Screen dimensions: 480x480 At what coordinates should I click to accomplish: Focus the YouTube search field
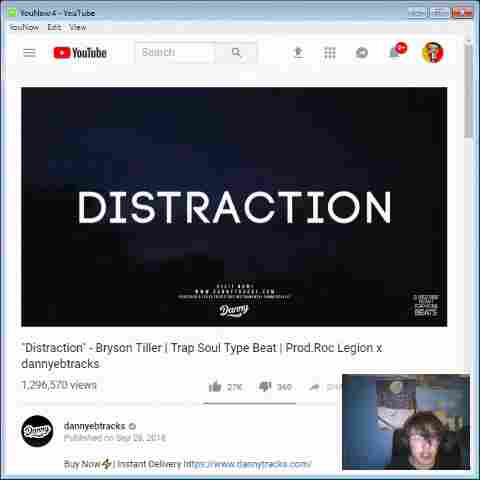pos(176,52)
